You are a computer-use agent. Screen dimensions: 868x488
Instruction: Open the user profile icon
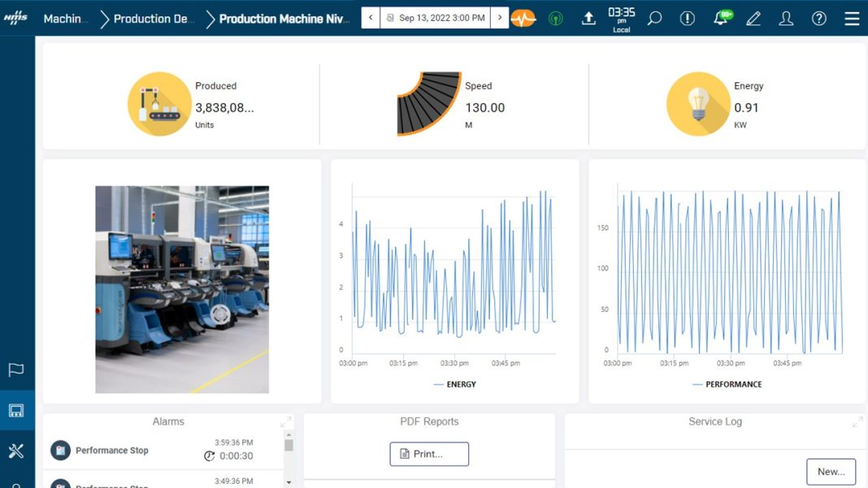[x=786, y=18]
